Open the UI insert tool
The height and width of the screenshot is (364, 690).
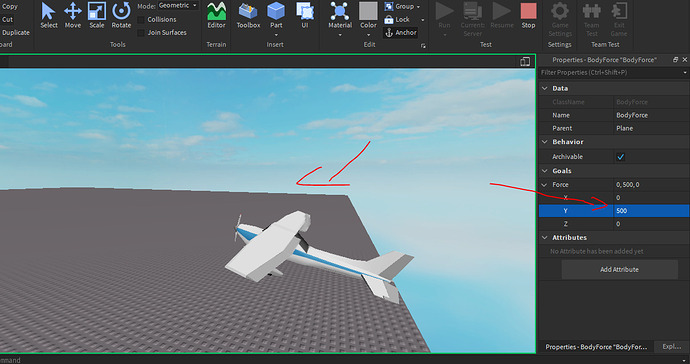(x=305, y=15)
